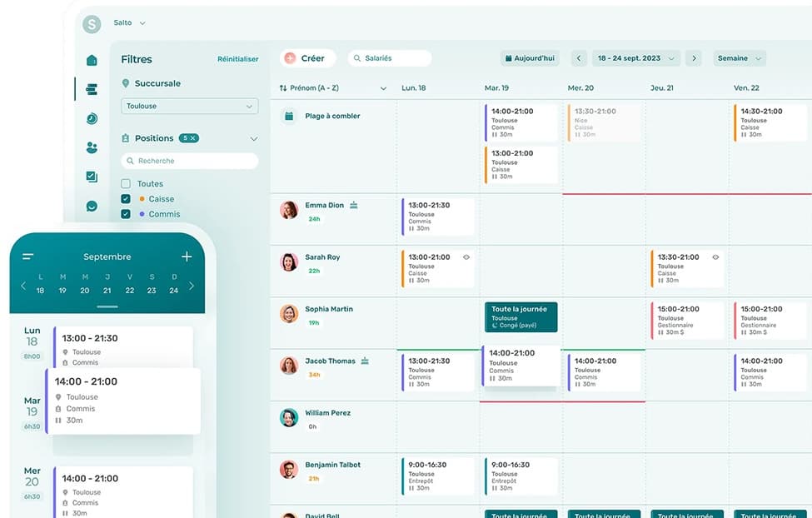Image resolution: width=812 pixels, height=518 pixels.
Task: Open the home icon in sidebar
Action: (92, 60)
